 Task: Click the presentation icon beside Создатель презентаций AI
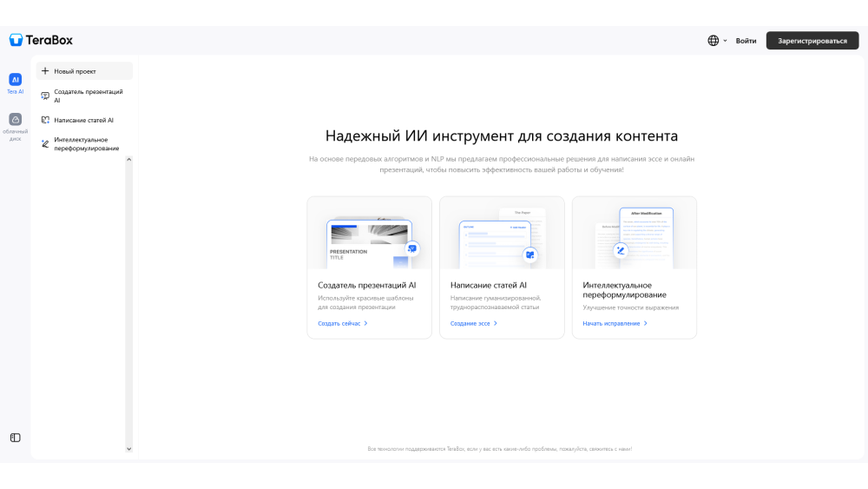click(x=45, y=96)
